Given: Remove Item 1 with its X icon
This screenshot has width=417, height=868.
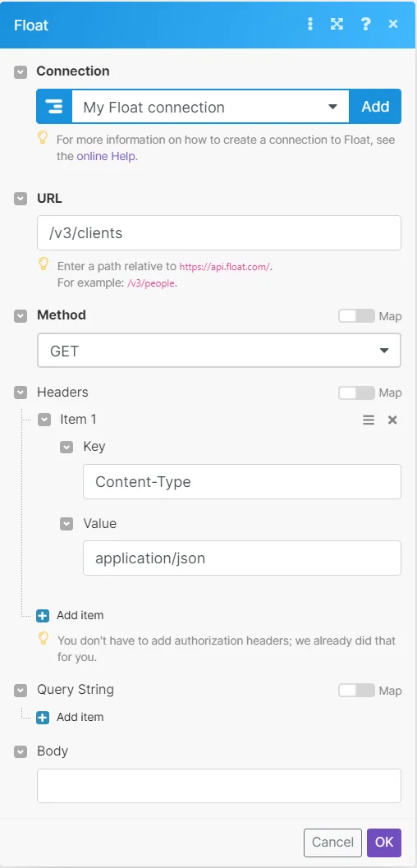Looking at the screenshot, I should (392, 420).
